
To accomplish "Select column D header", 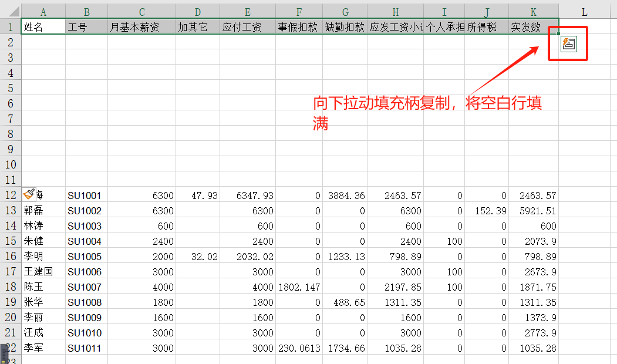I will [197, 12].
